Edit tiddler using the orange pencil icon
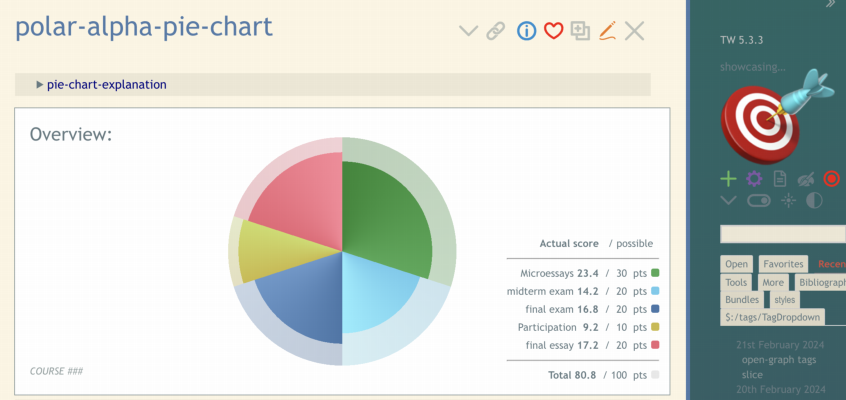Image resolution: width=846 pixels, height=400 pixels. [x=607, y=31]
